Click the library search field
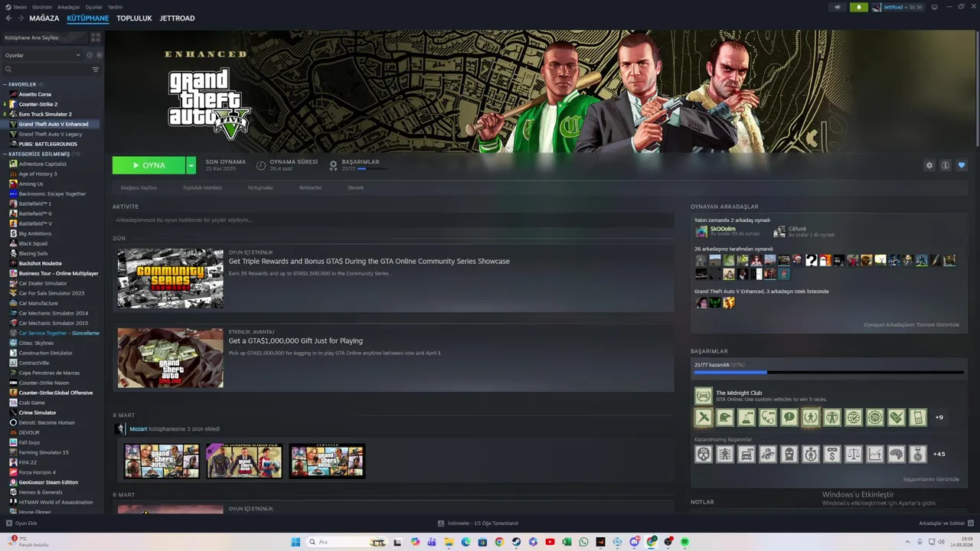Viewport: 980px width, 551px height. click(46, 70)
